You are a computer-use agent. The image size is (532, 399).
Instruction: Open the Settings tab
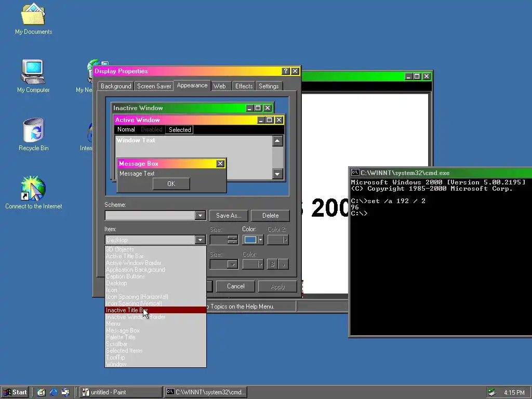(269, 86)
